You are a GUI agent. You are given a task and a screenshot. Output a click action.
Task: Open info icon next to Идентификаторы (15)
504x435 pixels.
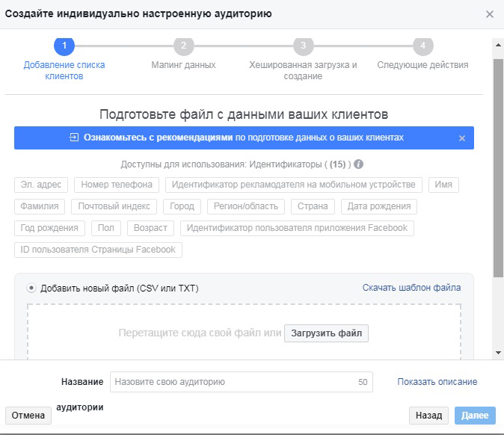pyautogui.click(x=358, y=164)
